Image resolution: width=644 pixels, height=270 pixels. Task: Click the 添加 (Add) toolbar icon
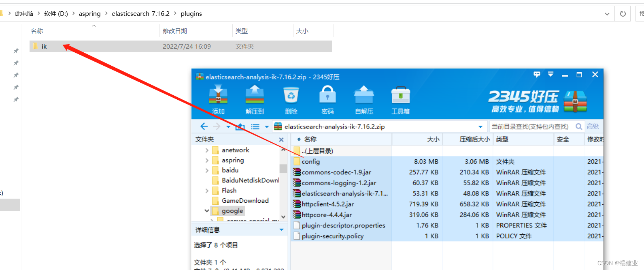click(218, 100)
